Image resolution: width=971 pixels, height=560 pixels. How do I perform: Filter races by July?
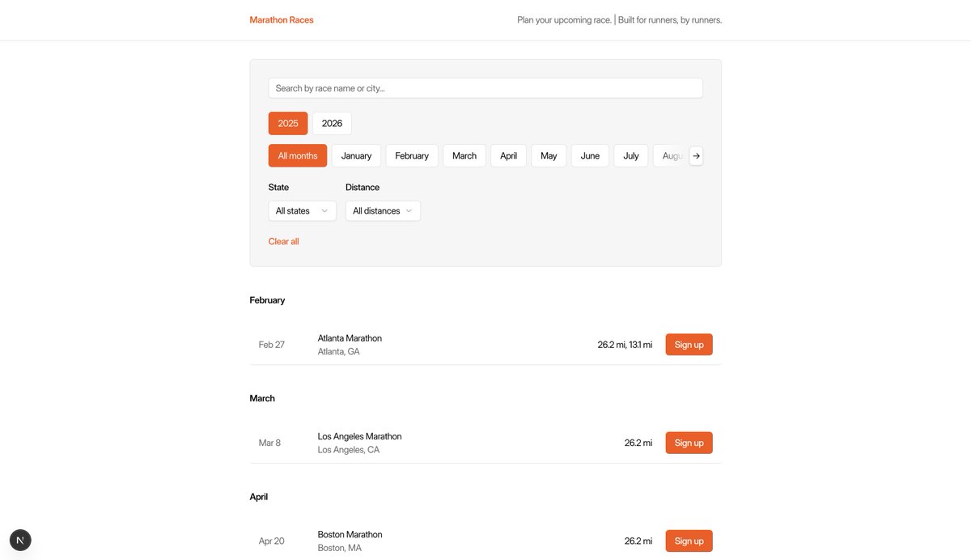pyautogui.click(x=631, y=155)
